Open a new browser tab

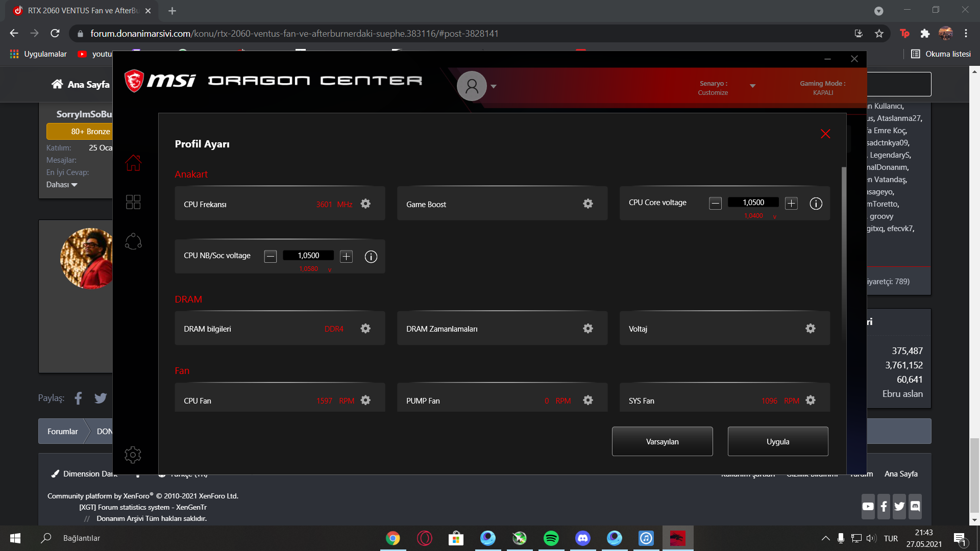coord(173,11)
